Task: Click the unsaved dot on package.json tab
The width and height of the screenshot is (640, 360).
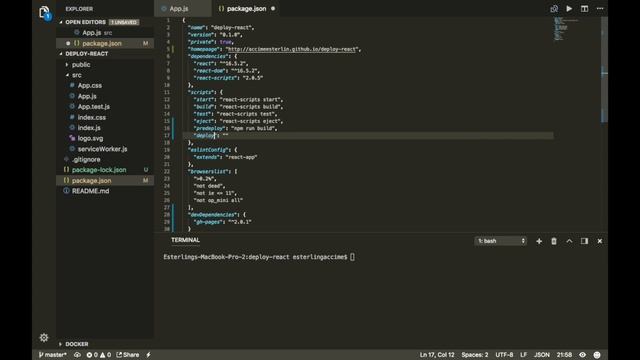Action: tap(273, 9)
